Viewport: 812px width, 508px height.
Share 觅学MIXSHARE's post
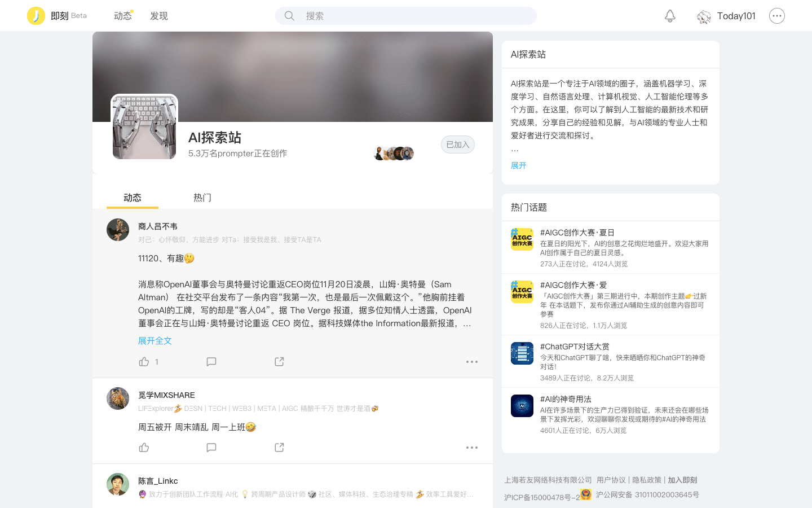click(279, 448)
